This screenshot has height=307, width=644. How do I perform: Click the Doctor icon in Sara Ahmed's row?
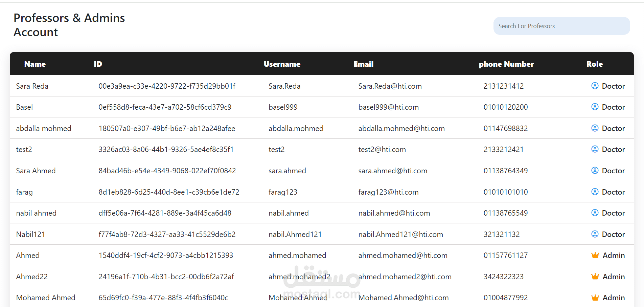pos(595,171)
